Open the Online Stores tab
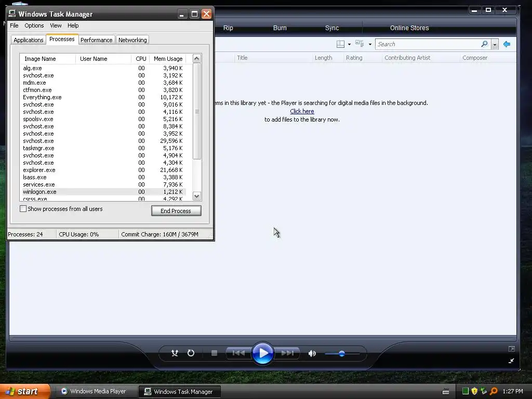 pyautogui.click(x=409, y=28)
